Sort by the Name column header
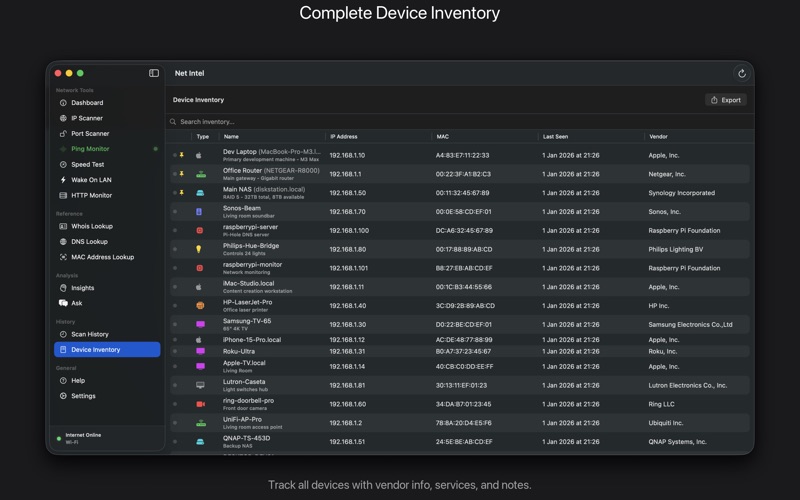Image resolution: width=800 pixels, height=500 pixels. [231, 136]
